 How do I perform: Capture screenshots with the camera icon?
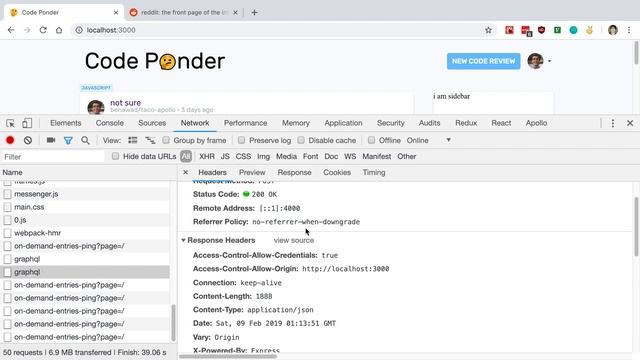(x=51, y=140)
